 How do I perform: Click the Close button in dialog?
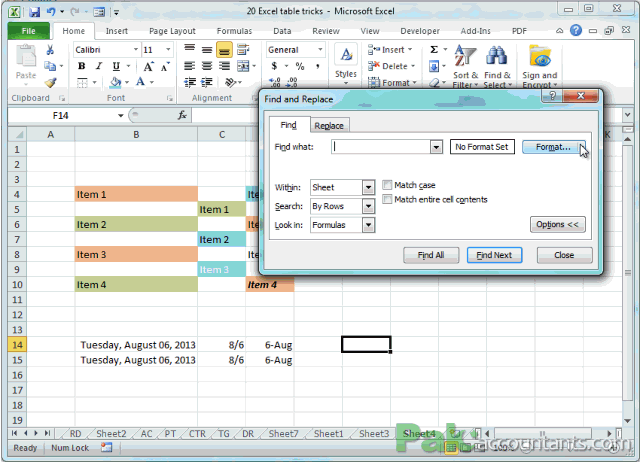click(564, 255)
